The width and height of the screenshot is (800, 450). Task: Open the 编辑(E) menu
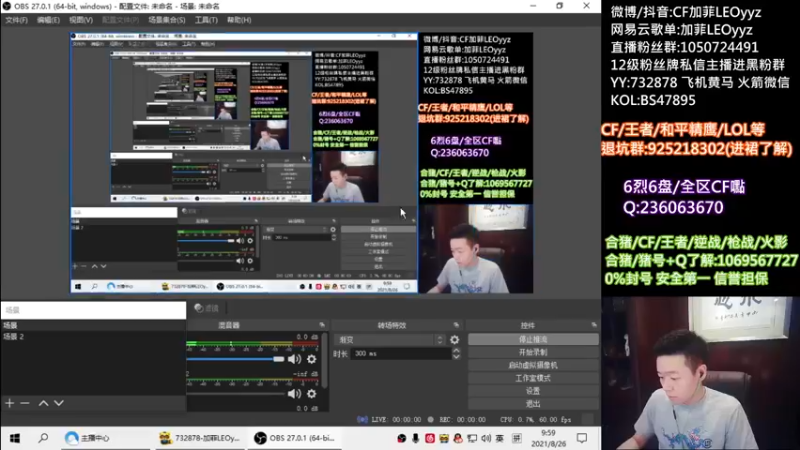tap(48, 20)
